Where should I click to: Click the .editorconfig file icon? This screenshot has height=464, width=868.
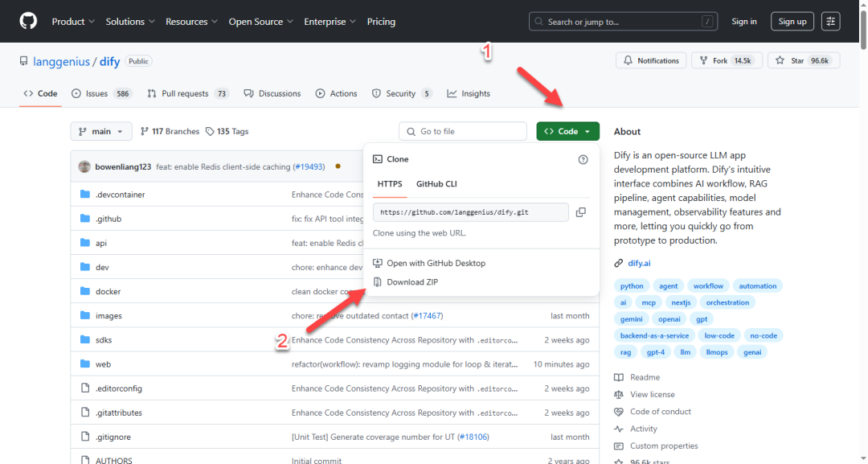(84, 388)
